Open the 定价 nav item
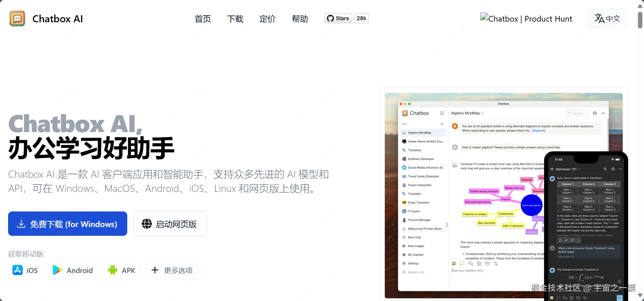 [268, 19]
